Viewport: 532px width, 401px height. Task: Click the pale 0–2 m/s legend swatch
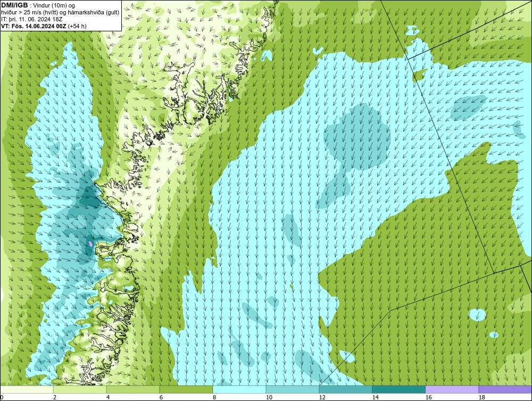27,389
